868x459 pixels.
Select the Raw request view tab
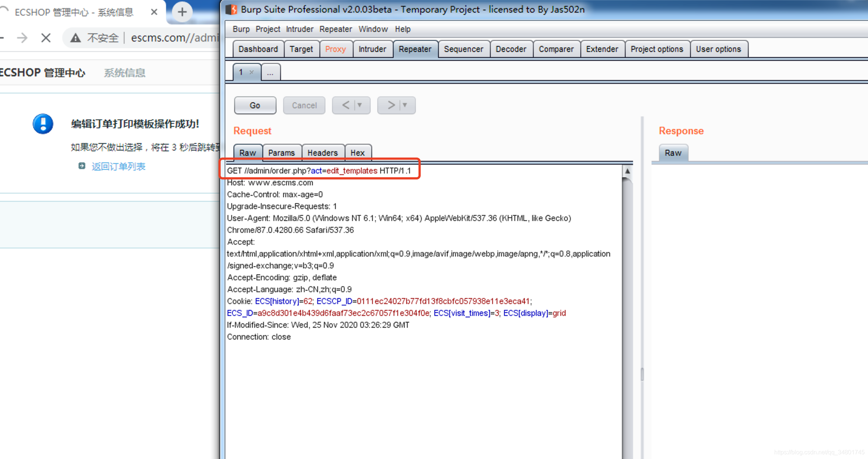point(248,152)
